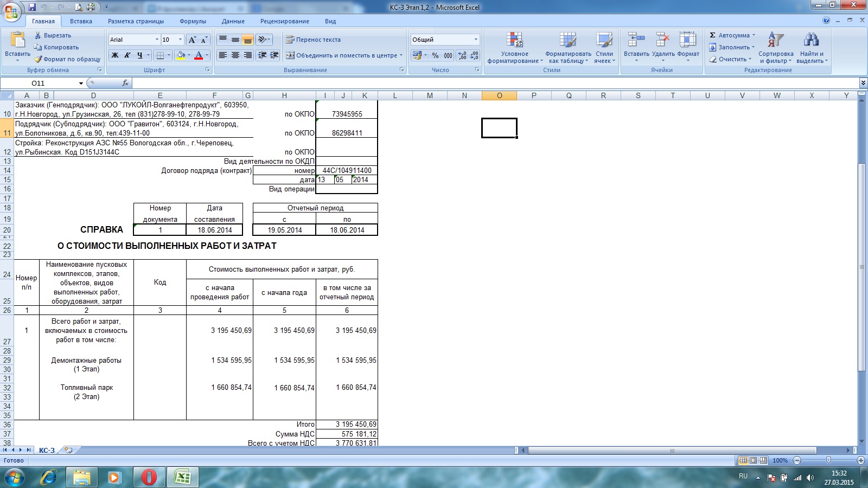The height and width of the screenshot is (488, 868).
Task: Increase the cell indent
Action: pyautogui.click(x=275, y=55)
